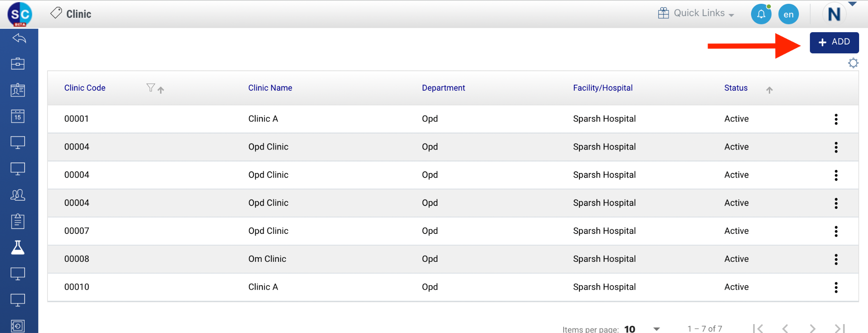
Task: Click the notification bell icon
Action: [x=761, y=14]
